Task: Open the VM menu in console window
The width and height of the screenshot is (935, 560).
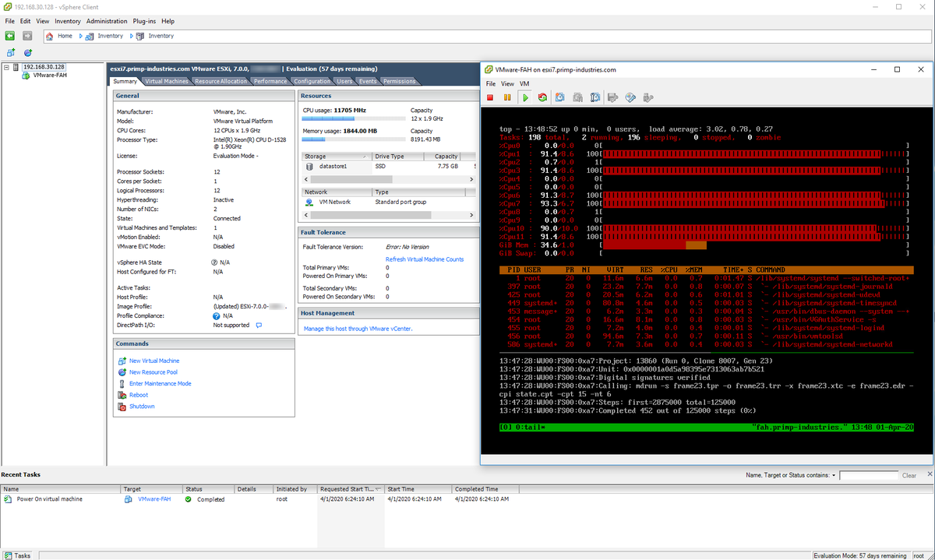Action: click(x=524, y=83)
